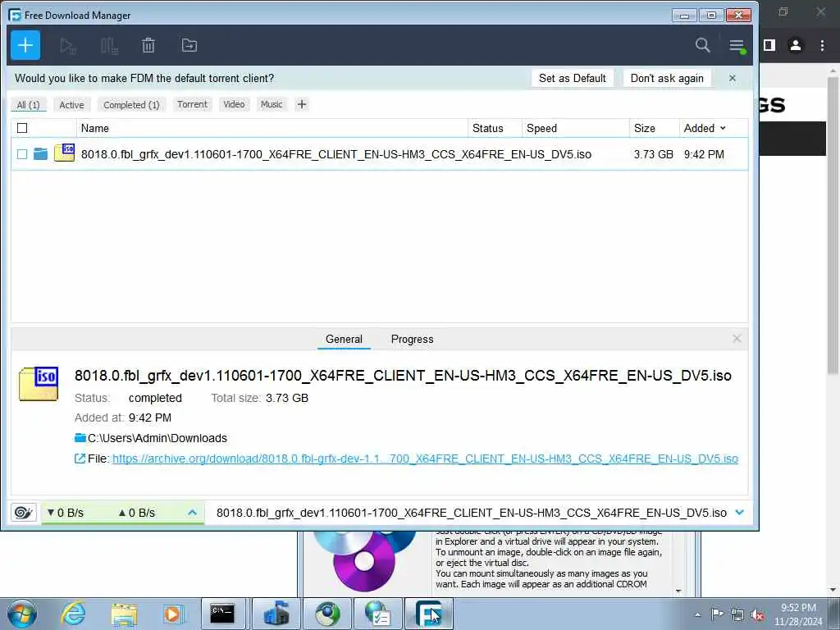Launch Internet Explorer from taskbar
This screenshot has height=630, width=840.
pos(73,614)
